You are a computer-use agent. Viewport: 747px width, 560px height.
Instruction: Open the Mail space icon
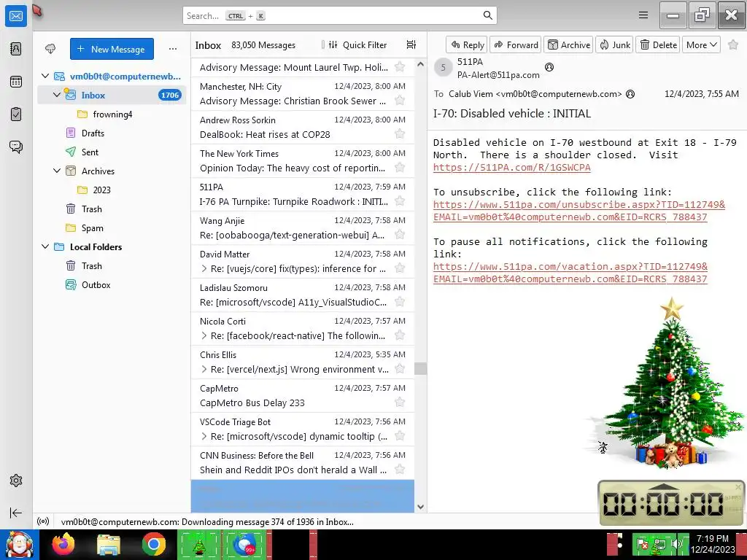[16, 16]
